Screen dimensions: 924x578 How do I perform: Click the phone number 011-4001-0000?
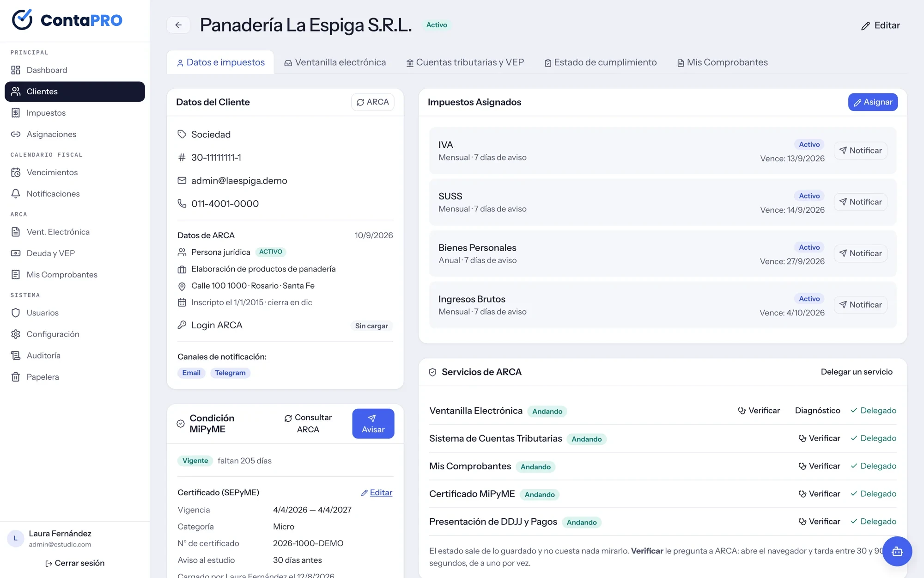click(225, 204)
